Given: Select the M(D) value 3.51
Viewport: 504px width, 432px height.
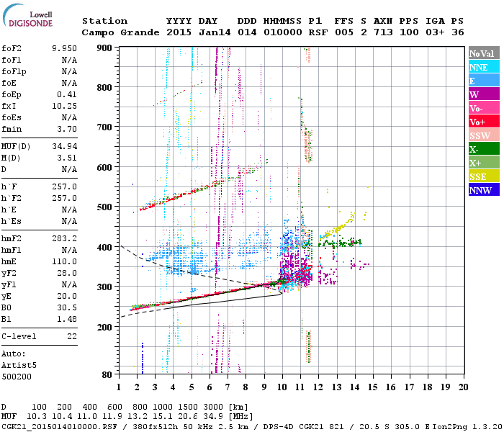Looking at the screenshot, I should (67, 158).
